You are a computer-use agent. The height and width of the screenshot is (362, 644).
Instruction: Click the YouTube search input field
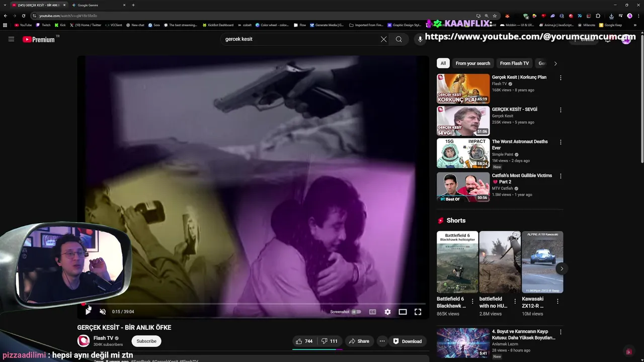pyautogui.click(x=299, y=39)
